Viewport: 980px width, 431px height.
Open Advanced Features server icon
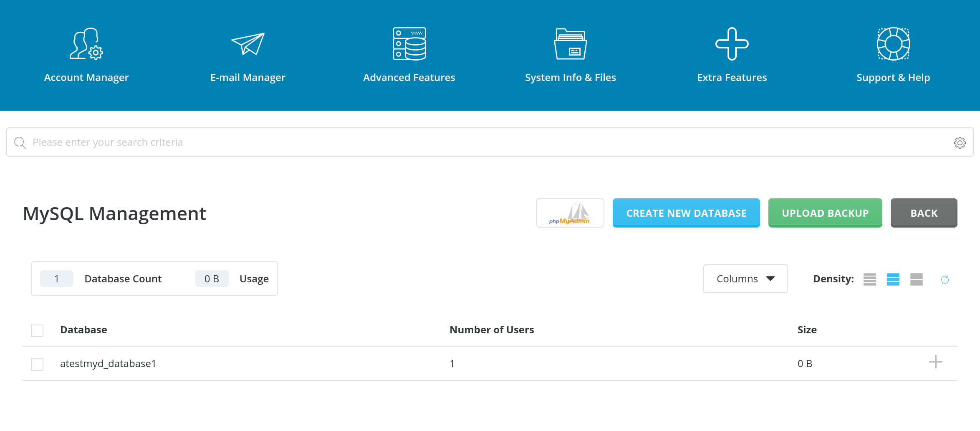(x=409, y=44)
